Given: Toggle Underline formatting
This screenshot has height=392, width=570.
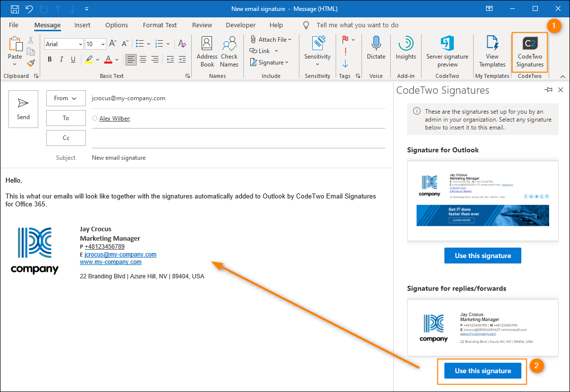Looking at the screenshot, I should tap(73, 59).
